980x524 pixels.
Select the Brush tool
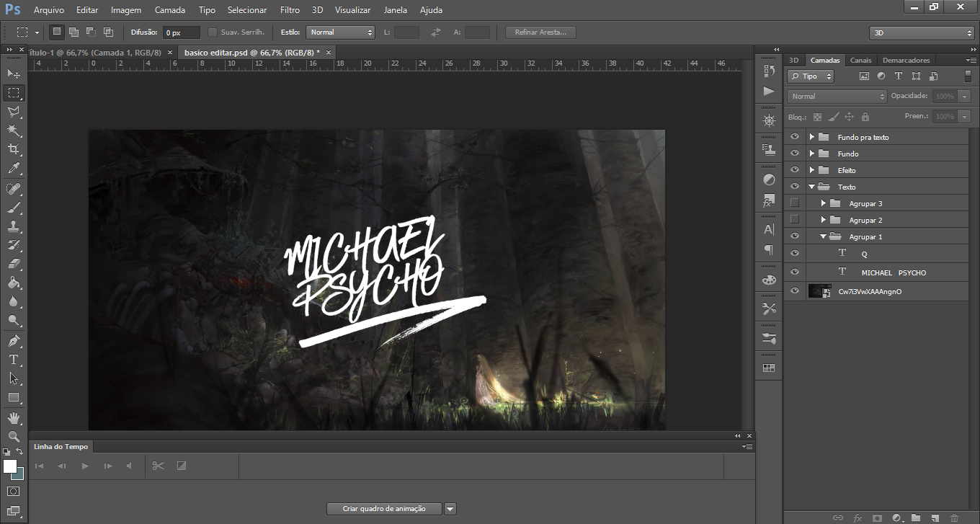[x=14, y=208]
